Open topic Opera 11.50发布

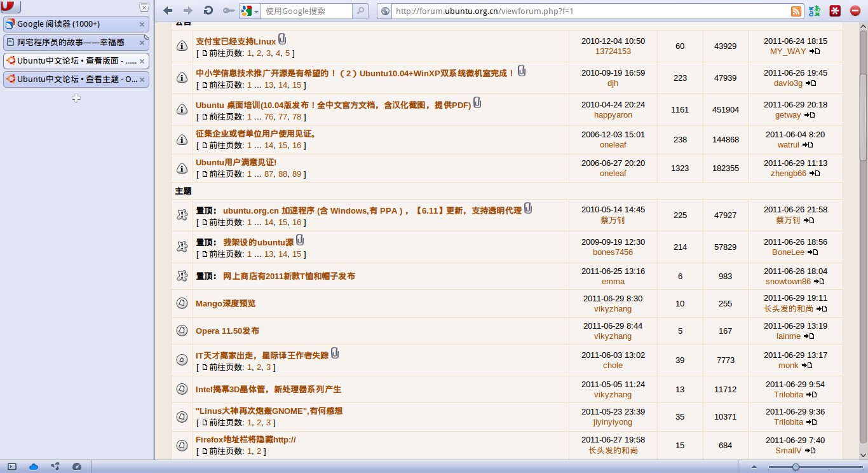click(x=227, y=331)
